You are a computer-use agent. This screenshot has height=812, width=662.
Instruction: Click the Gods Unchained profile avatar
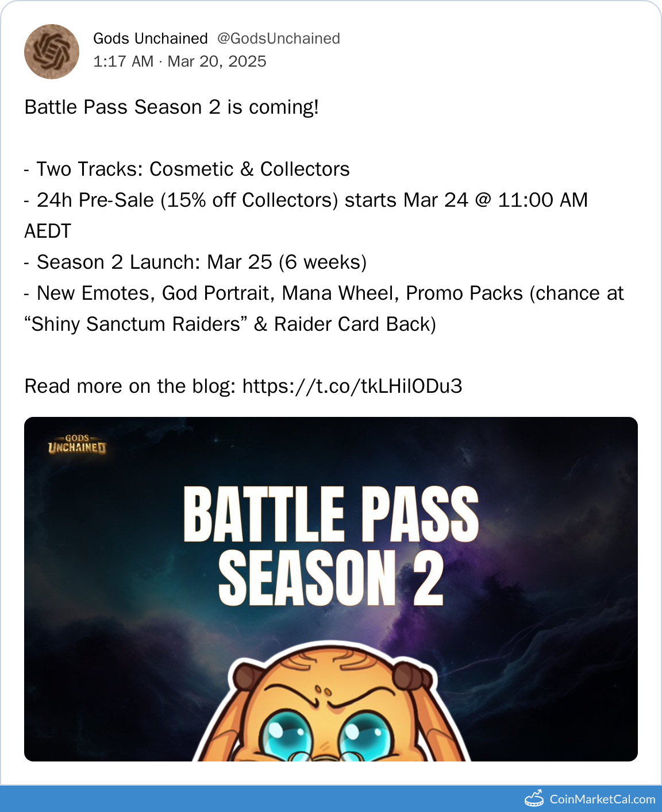coord(52,52)
